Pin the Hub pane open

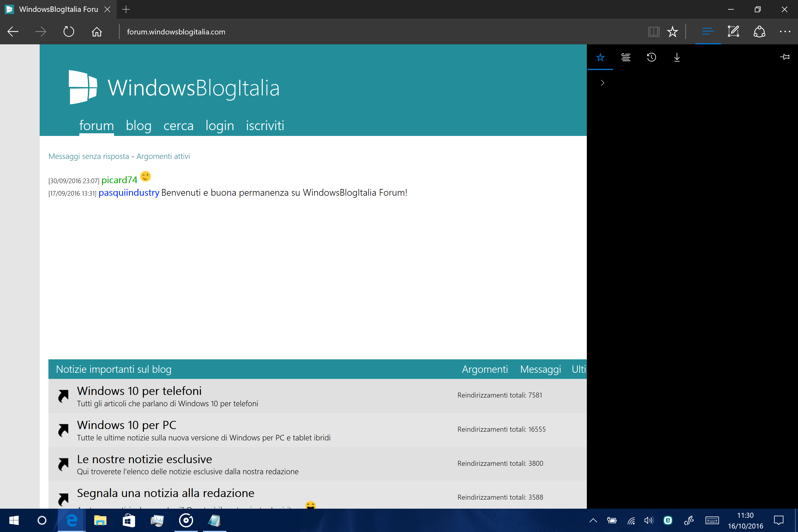785,57
